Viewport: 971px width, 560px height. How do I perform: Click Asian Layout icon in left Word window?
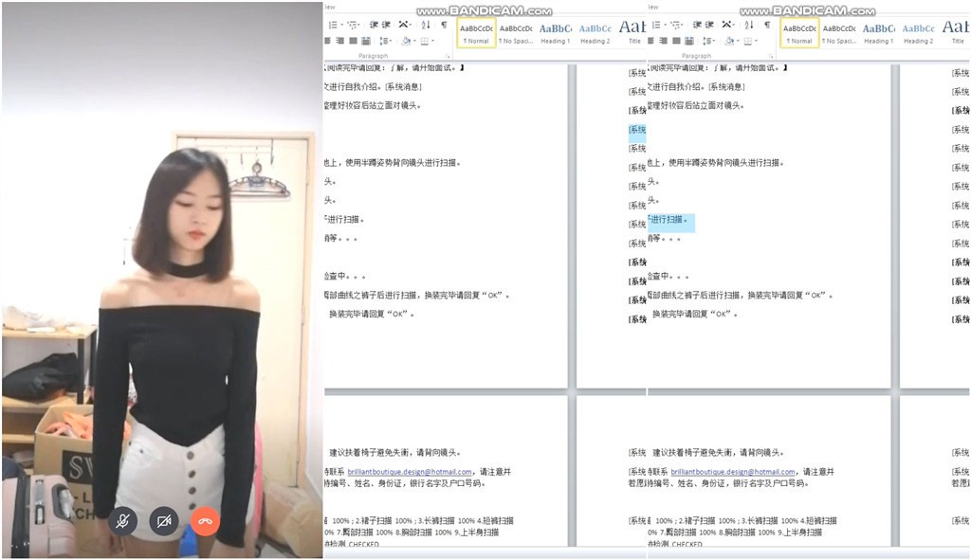pyautogui.click(x=402, y=25)
